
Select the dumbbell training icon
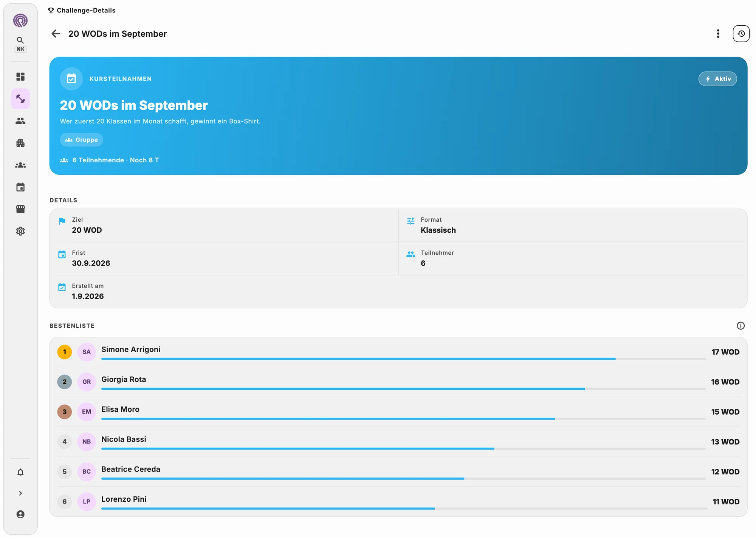point(20,99)
